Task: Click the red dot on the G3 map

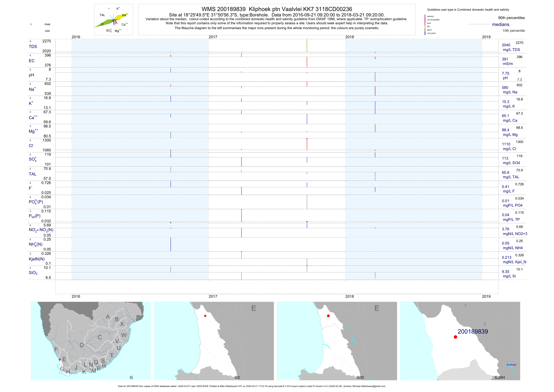Action: pyautogui.click(x=205, y=316)
